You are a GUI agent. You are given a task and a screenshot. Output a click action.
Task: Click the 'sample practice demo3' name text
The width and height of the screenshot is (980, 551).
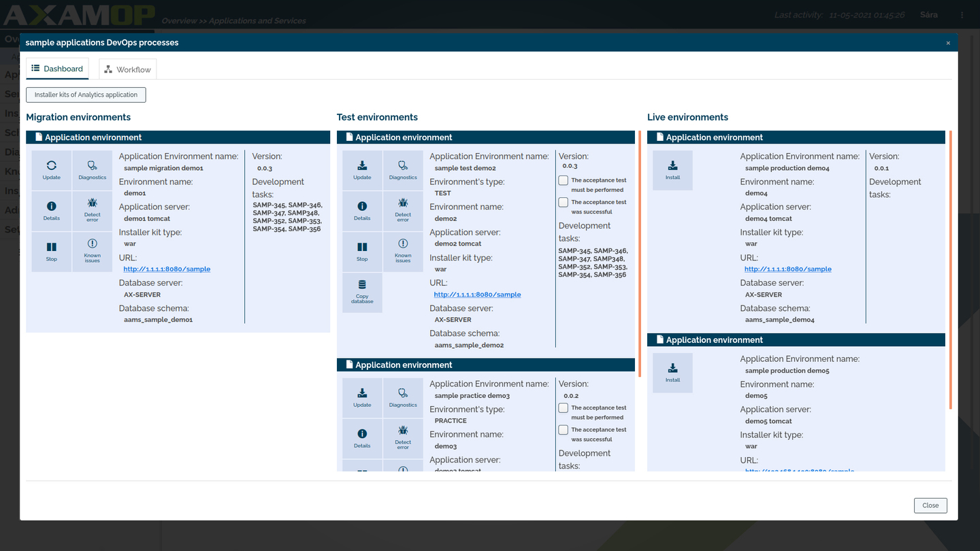(472, 396)
